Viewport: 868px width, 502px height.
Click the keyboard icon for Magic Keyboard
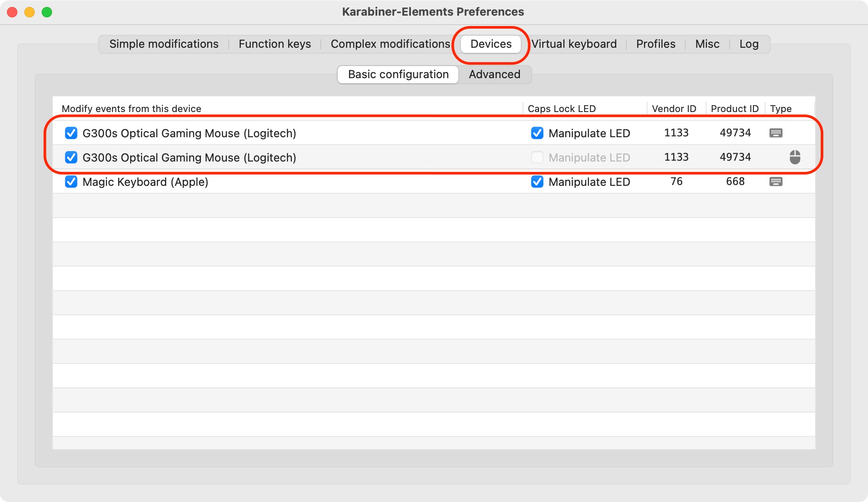pyautogui.click(x=776, y=182)
